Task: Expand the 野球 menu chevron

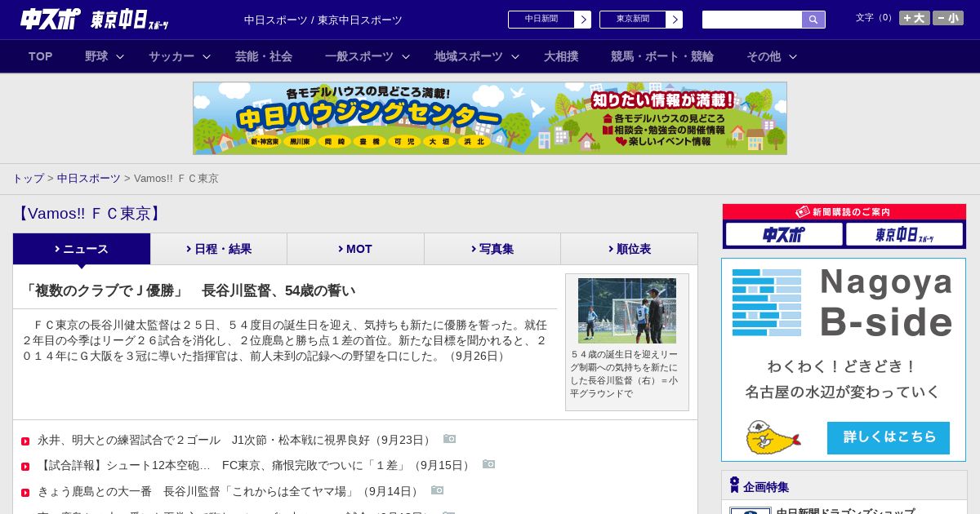Action: 120,57
